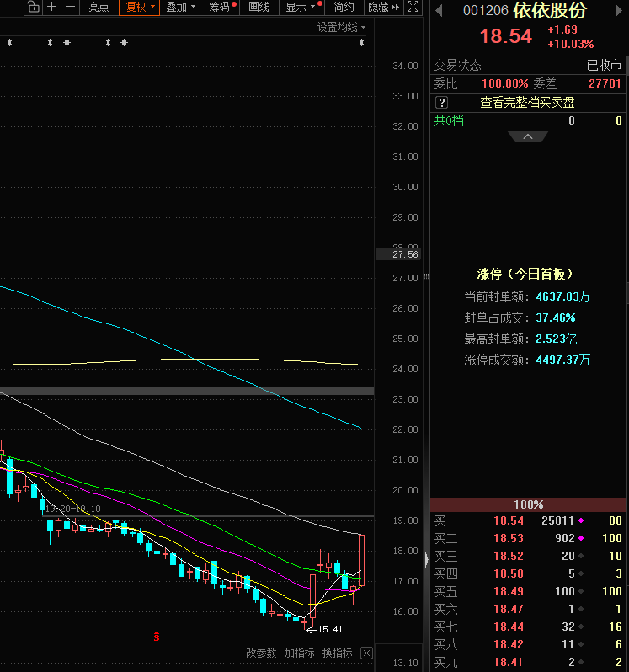Click the 100% buy ratio bar

528,504
